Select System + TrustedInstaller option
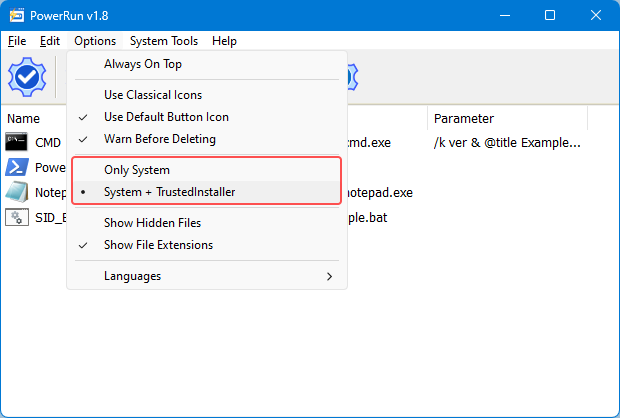The height and width of the screenshot is (418, 620). click(x=170, y=192)
